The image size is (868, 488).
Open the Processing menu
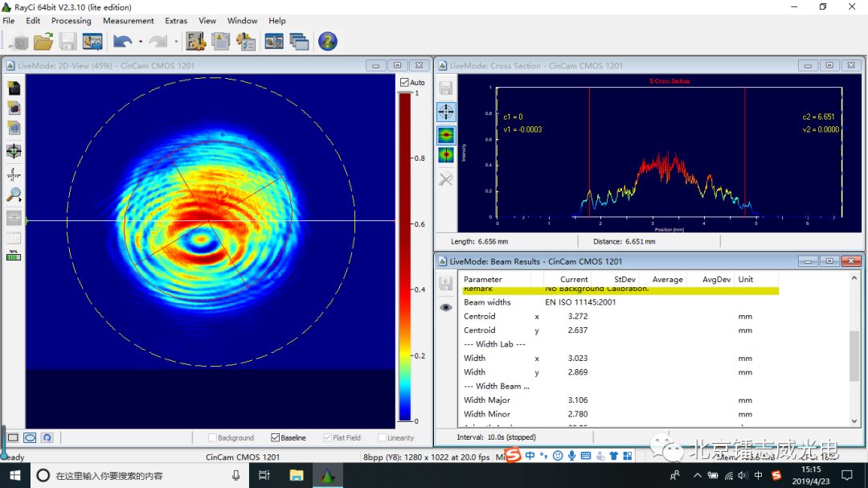[x=72, y=20]
